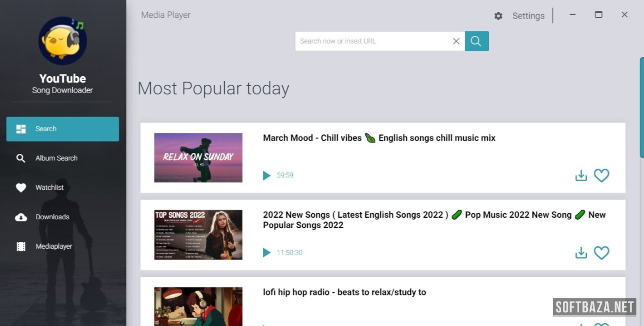Go to the Watchlist page

coord(50,188)
